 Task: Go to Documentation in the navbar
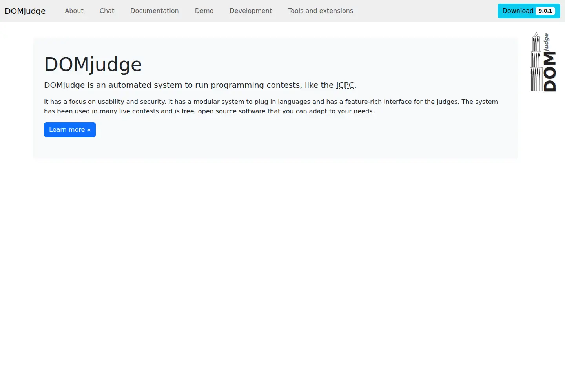(x=155, y=11)
